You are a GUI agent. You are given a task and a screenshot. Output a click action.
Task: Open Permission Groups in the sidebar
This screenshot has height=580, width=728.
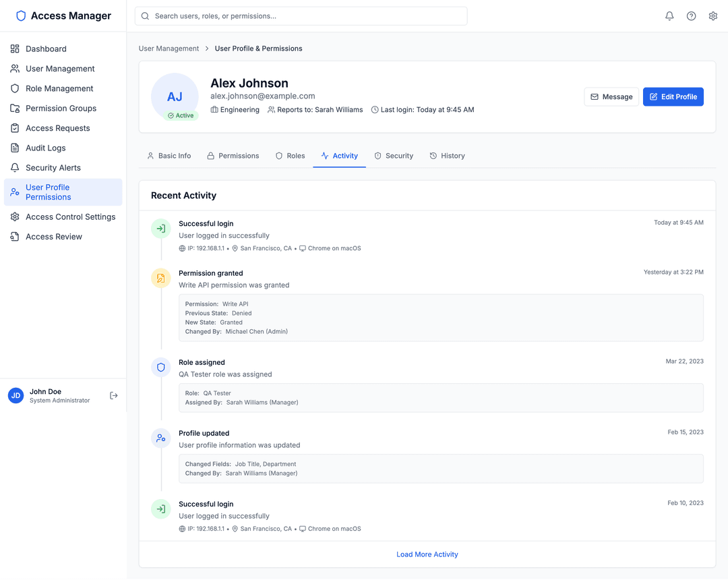pos(61,108)
